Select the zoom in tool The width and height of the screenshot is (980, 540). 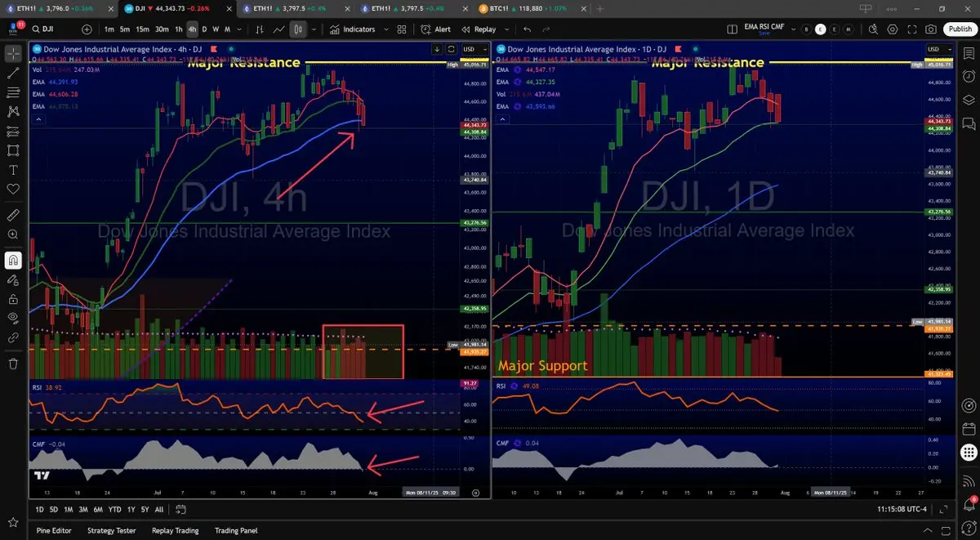[13, 234]
